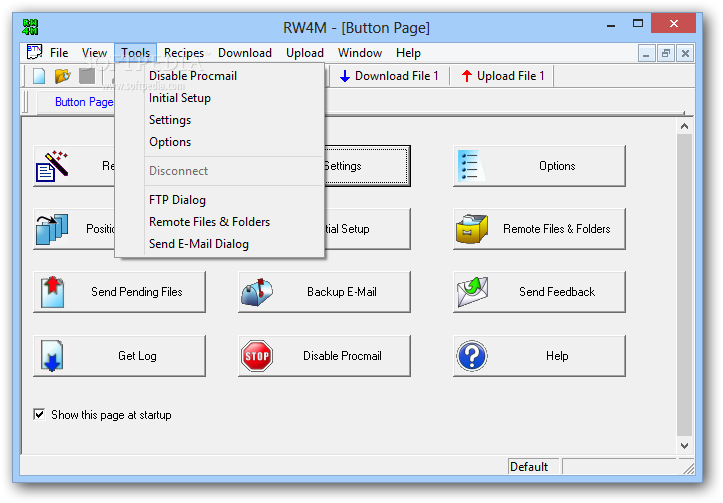
Task: Click the Backup E-Mail button label
Action: (342, 292)
